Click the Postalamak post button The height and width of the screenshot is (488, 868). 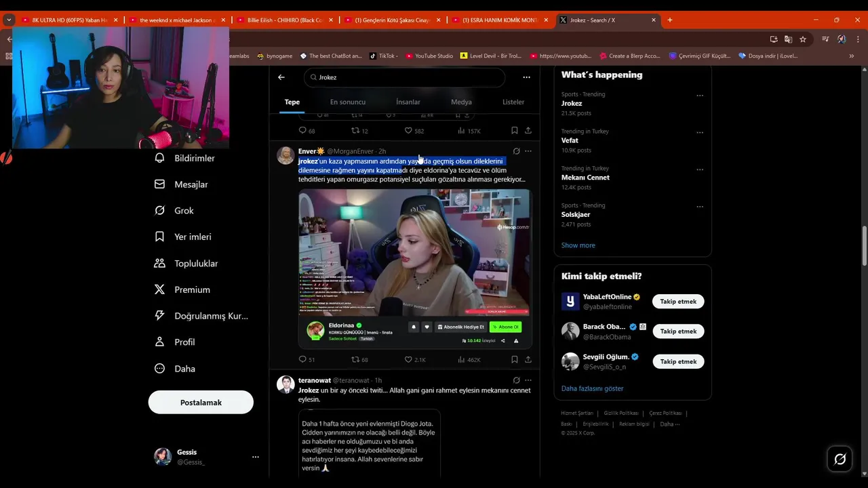pos(201,403)
